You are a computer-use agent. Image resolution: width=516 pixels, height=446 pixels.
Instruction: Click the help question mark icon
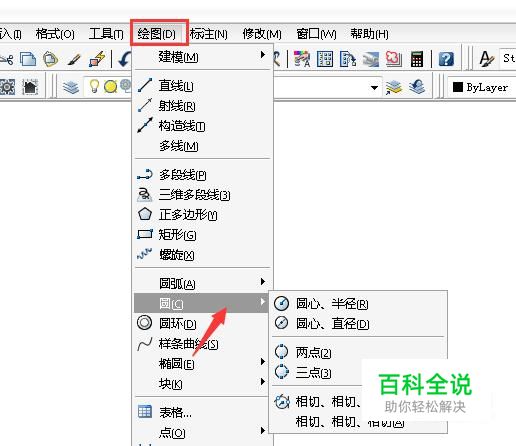(446, 59)
